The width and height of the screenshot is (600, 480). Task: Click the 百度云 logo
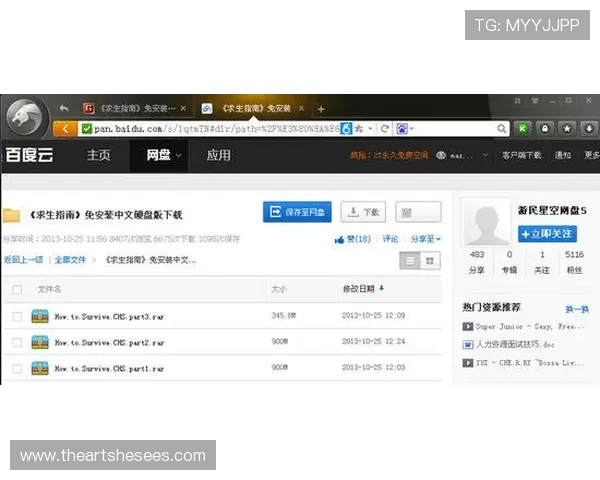(29, 155)
